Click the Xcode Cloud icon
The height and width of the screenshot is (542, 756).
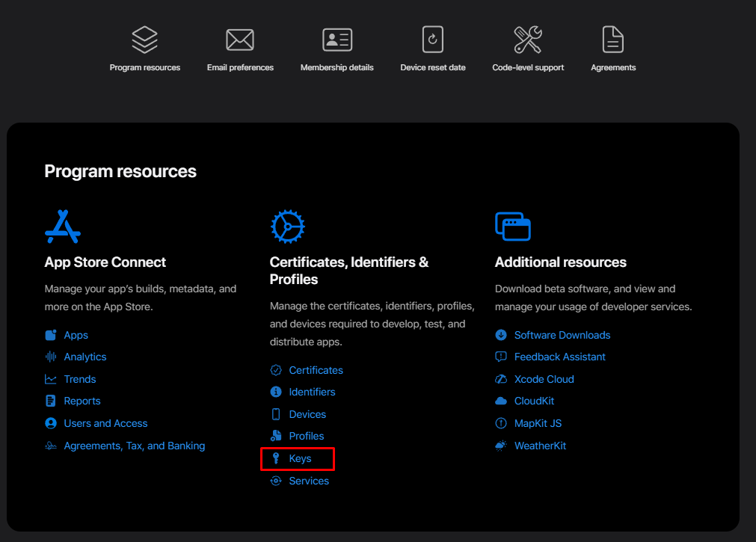pyautogui.click(x=501, y=379)
